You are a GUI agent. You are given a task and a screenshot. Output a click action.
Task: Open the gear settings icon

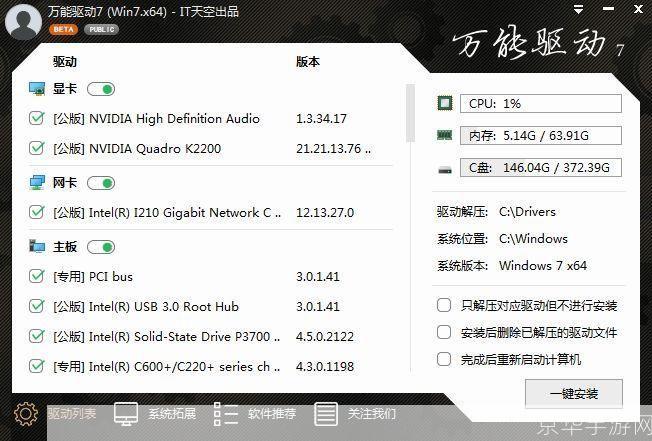(x=25, y=414)
